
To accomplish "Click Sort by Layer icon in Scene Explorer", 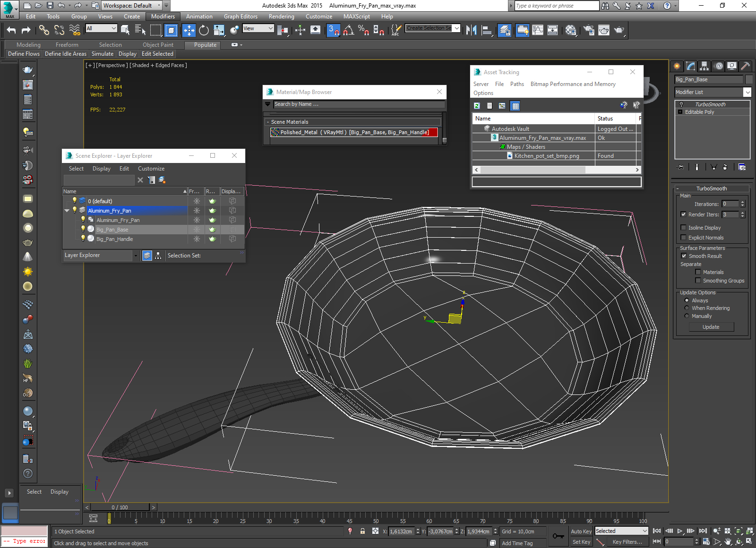I will click(147, 256).
